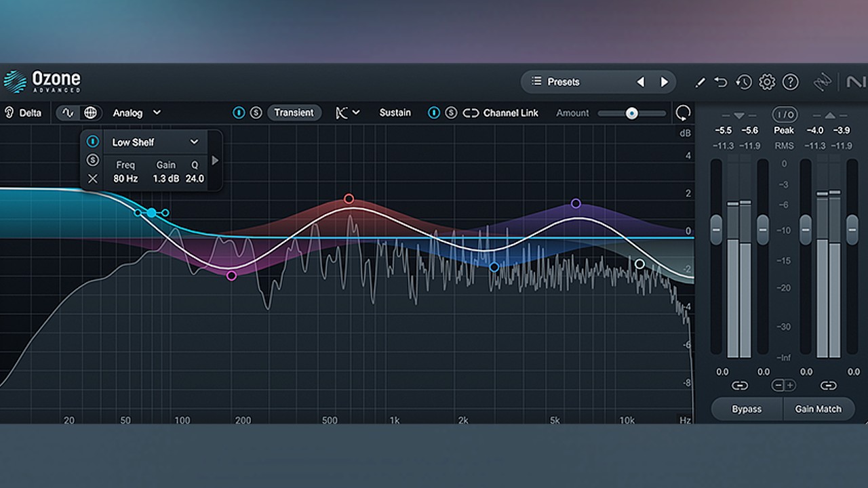
Task: Toggle Low Shelf band power
Action: click(x=93, y=142)
